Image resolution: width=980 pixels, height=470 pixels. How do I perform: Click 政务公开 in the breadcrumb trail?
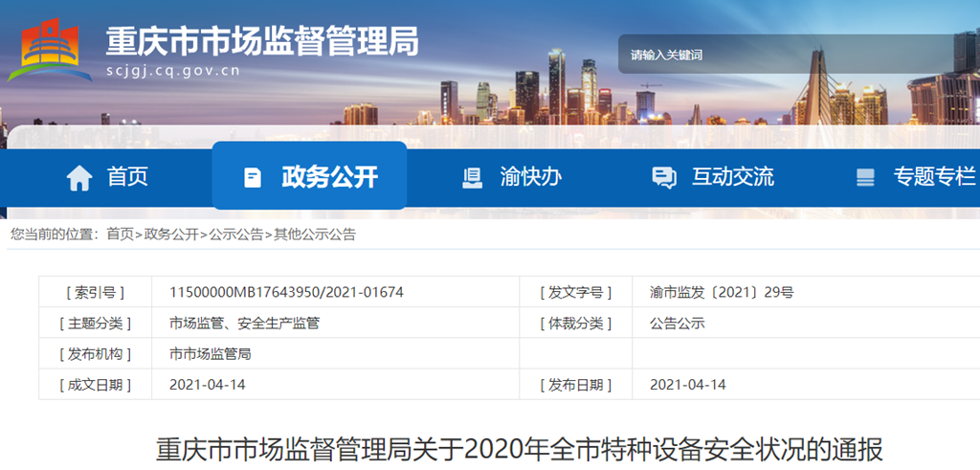tap(171, 235)
